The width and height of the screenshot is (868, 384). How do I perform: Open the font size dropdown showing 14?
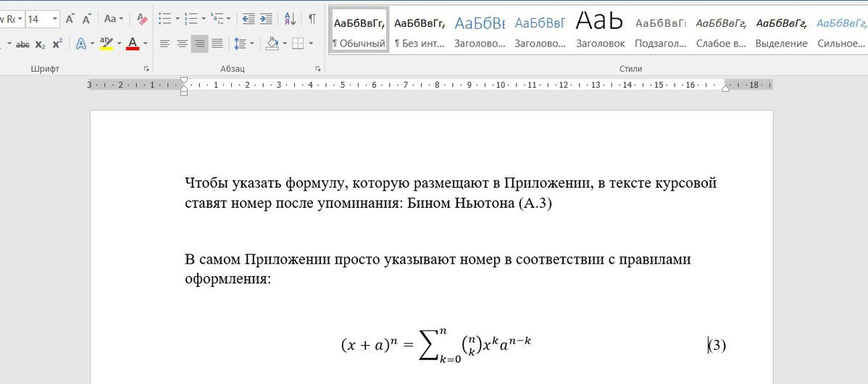pos(55,18)
